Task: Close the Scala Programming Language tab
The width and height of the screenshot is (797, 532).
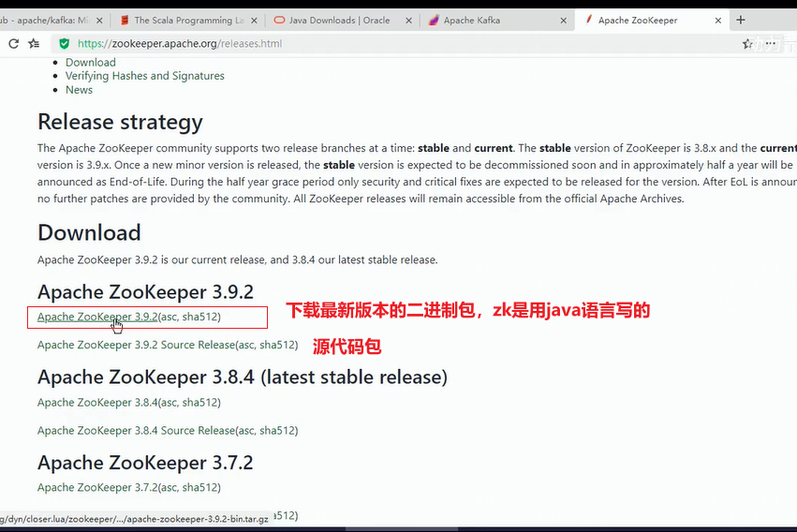Action: (254, 21)
